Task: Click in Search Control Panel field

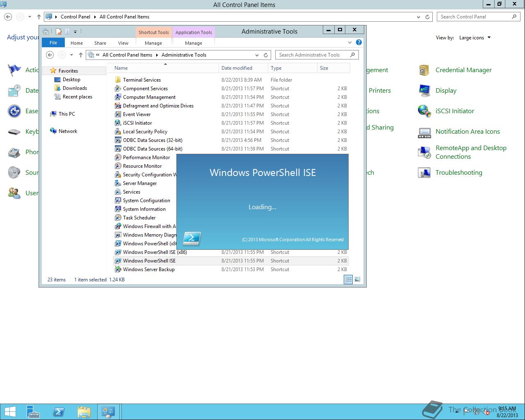Action: [x=479, y=17]
